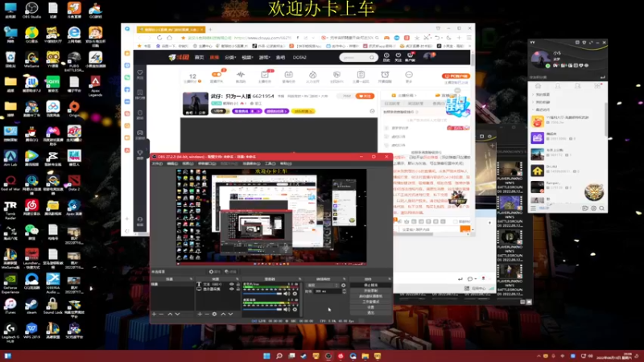Image resolution: width=644 pixels, height=362 pixels.
Task: Click the Windows Start button on taskbar
Action: 266,356
